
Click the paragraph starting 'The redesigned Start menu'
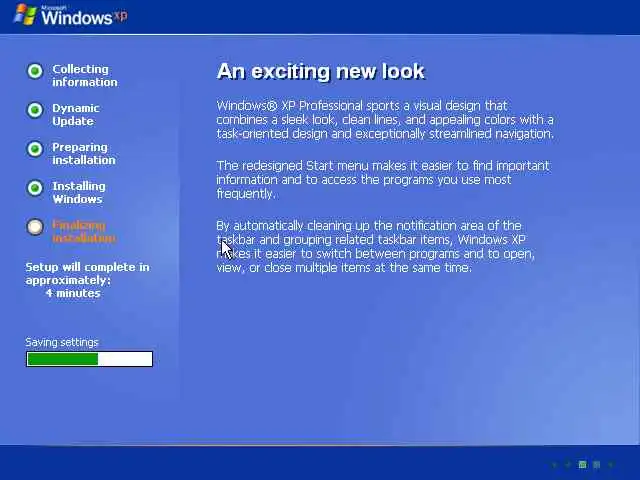[x=383, y=180]
